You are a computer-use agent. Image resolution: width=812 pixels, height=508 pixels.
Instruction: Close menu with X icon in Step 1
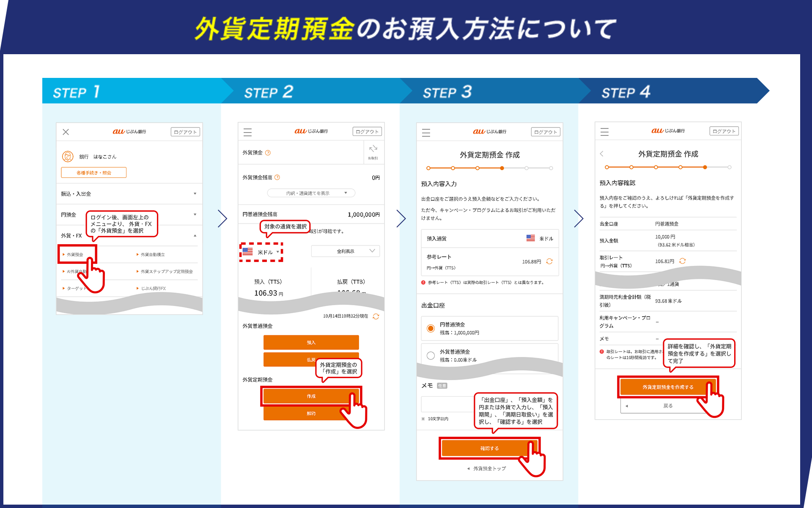click(x=66, y=132)
